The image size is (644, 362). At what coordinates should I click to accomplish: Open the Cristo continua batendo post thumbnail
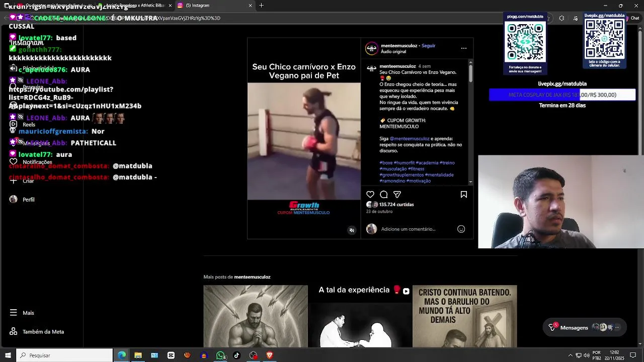coord(465,316)
